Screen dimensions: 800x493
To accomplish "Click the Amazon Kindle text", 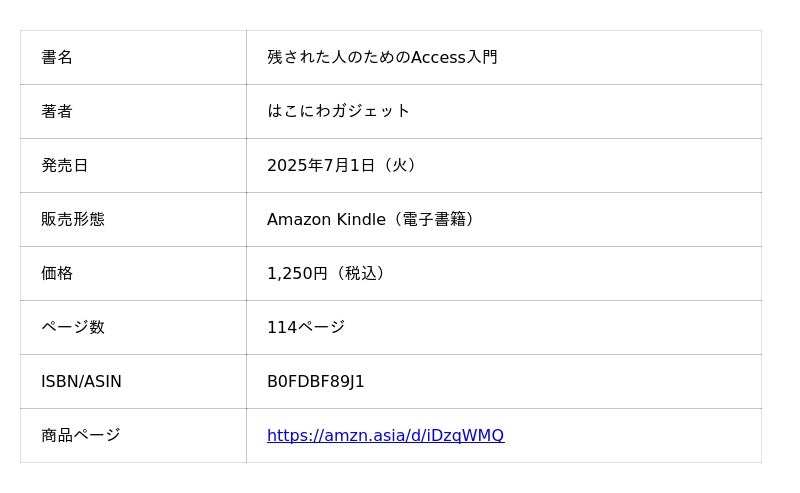I will (x=325, y=220).
